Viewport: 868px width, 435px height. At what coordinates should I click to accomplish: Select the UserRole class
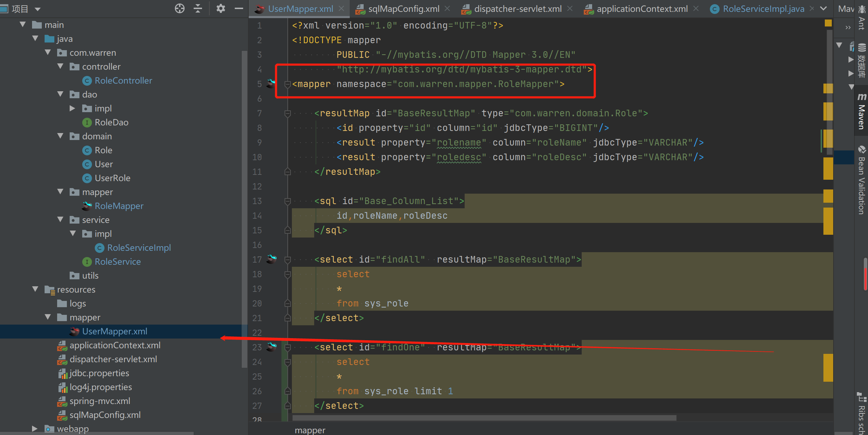(x=113, y=178)
